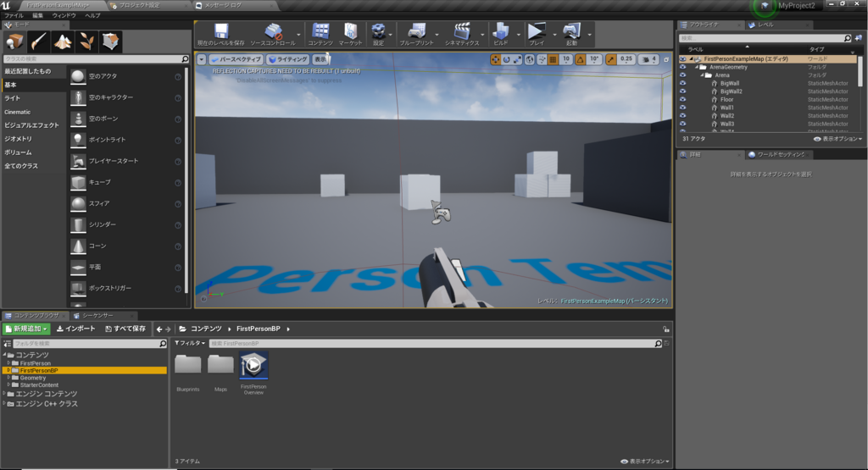This screenshot has width=868, height=470.
Task: Hide Wall1 actor via eye icon
Action: [x=682, y=108]
